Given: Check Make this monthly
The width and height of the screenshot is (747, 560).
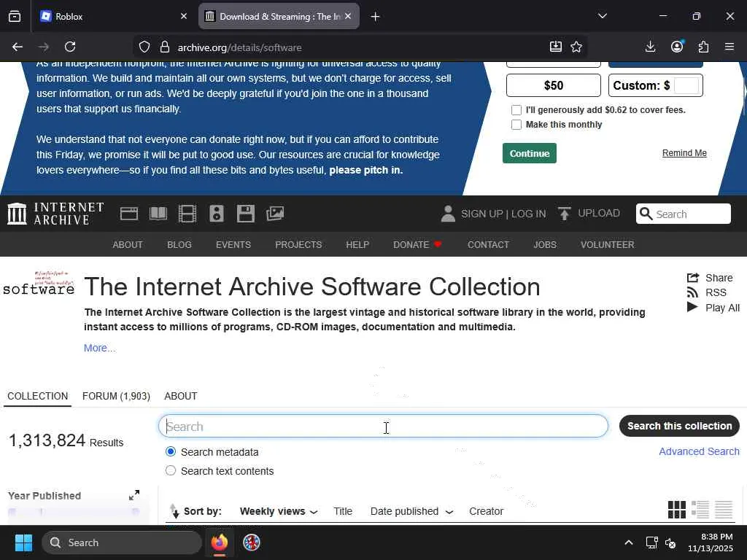Looking at the screenshot, I should 516,125.
